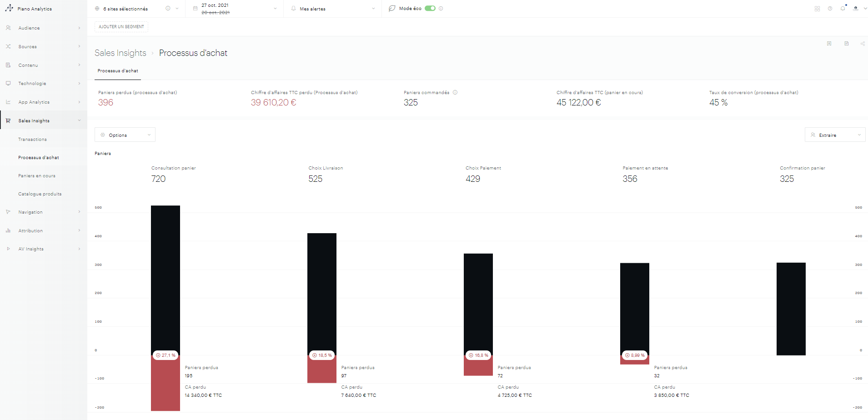
Task: Select Transactions in the sidebar
Action: point(32,140)
